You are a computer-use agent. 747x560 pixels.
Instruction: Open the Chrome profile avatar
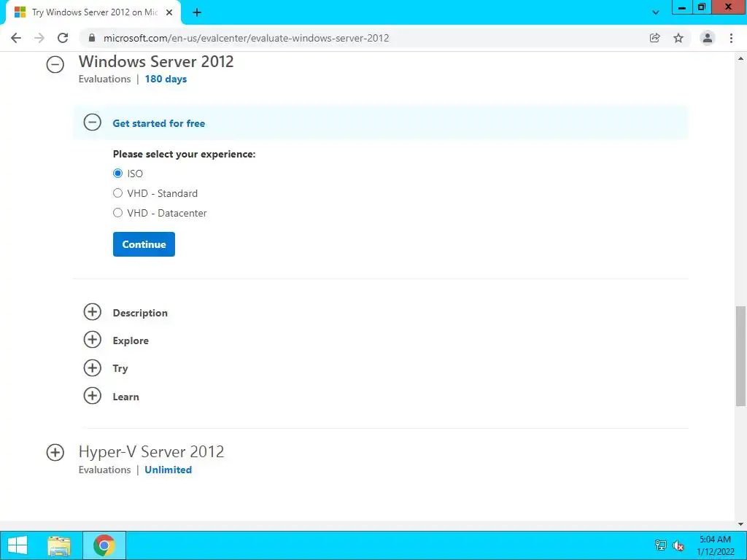pyautogui.click(x=708, y=38)
